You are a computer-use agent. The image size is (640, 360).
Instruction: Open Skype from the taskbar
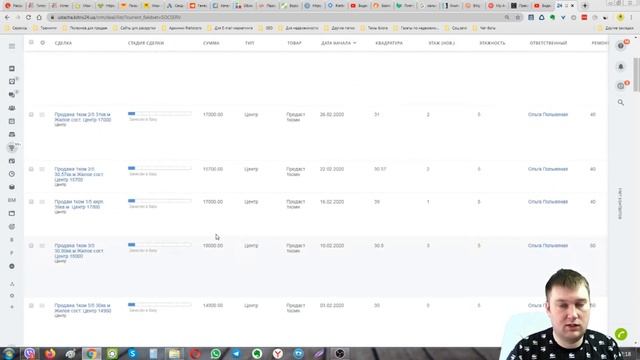point(133,353)
